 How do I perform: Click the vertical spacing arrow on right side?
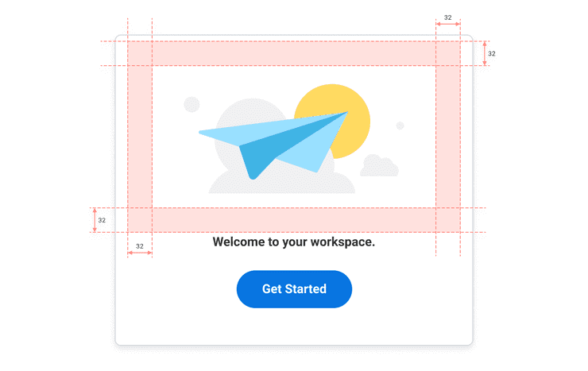tap(485, 53)
